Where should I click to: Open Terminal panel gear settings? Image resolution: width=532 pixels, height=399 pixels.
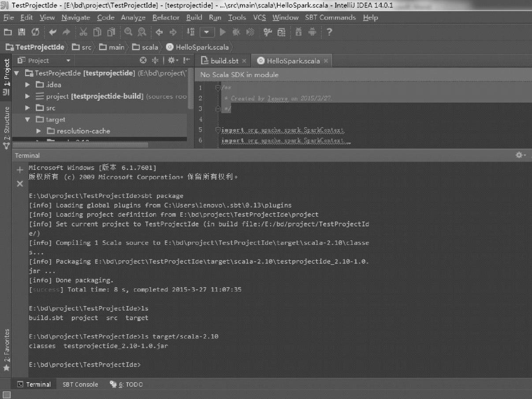pyautogui.click(x=521, y=155)
